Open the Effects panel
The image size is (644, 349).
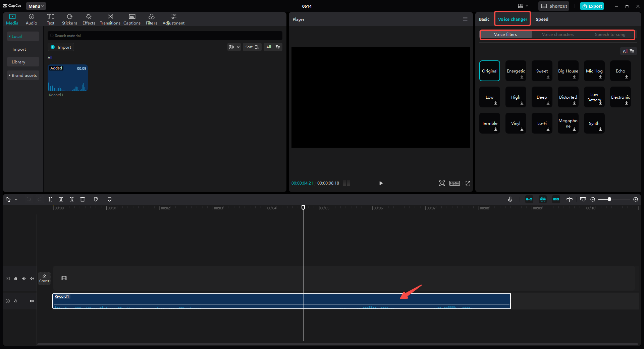tap(89, 19)
